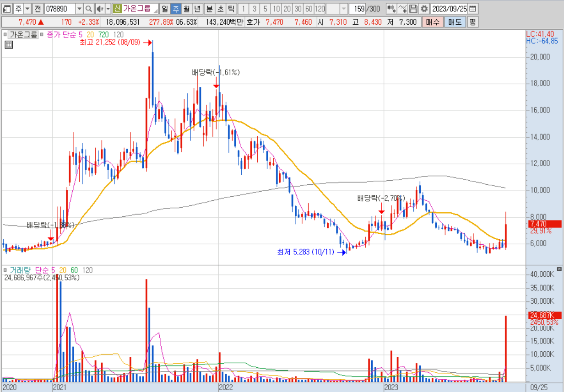Click the 매도 sell button
Viewport: 564px width, 392px height.
[x=455, y=22]
